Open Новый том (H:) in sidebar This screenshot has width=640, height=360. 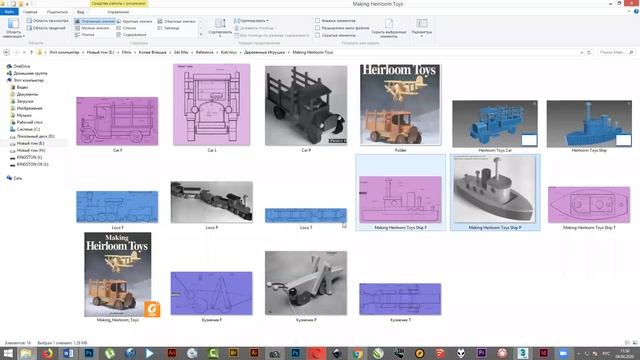point(31,150)
